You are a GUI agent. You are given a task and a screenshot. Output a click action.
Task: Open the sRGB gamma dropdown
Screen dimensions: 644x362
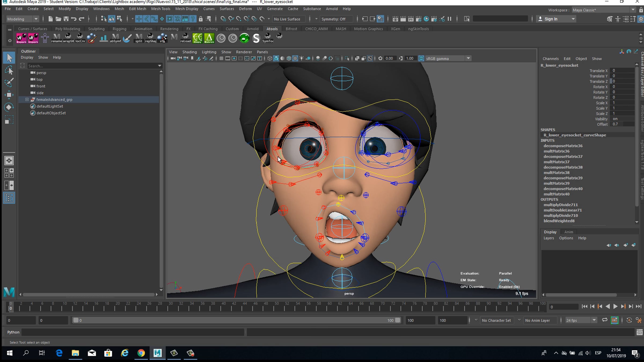tap(448, 58)
